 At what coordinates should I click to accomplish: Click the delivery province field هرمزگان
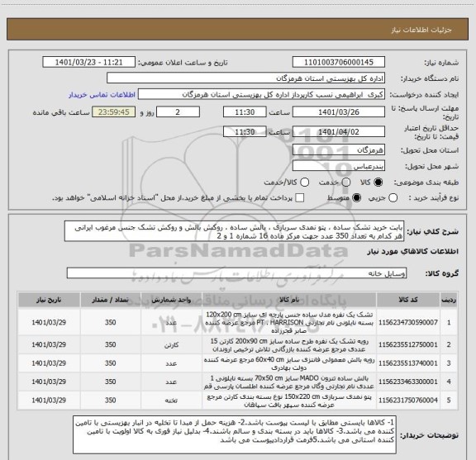[339, 150]
